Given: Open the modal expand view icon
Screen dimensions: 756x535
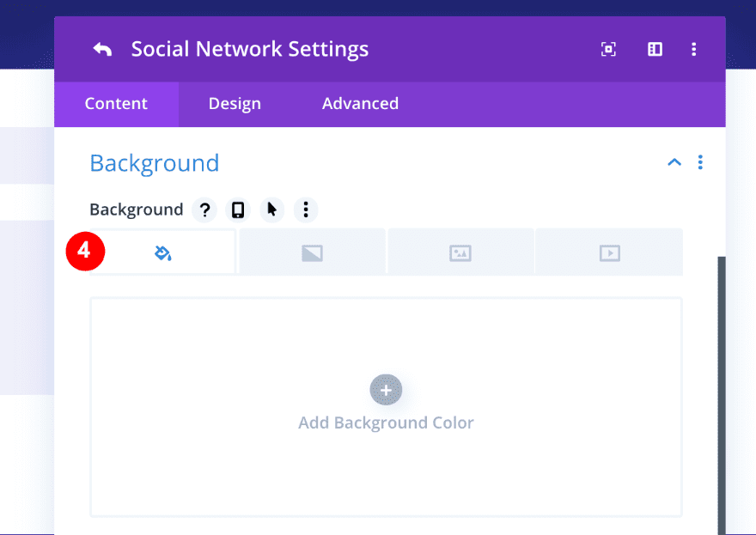Looking at the screenshot, I should tap(608, 49).
